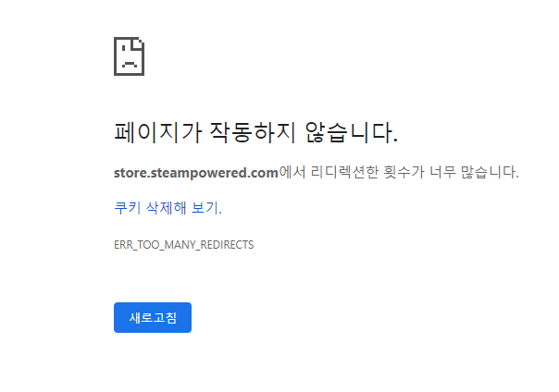559x392 pixels.
Task: Click the sad page error icon
Action: coord(129,56)
